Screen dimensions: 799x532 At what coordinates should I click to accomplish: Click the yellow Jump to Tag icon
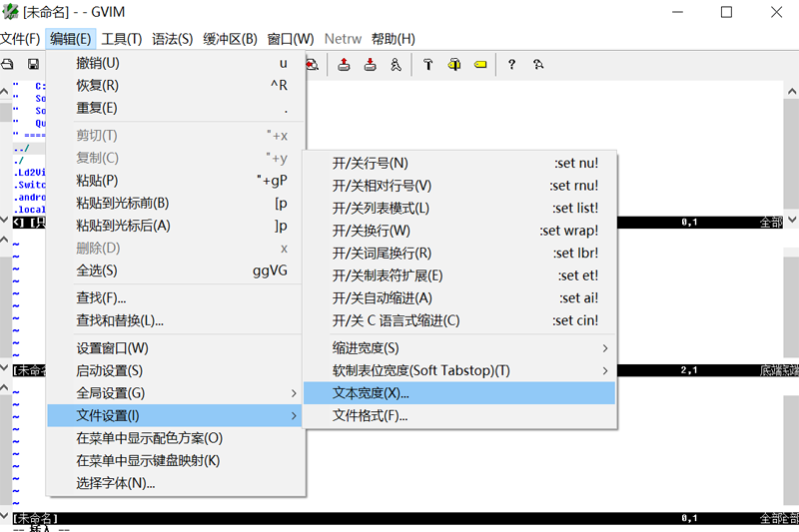(x=480, y=64)
